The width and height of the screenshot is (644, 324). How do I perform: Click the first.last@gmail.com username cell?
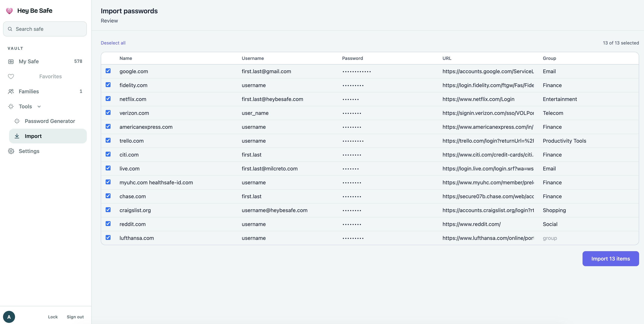(x=266, y=71)
